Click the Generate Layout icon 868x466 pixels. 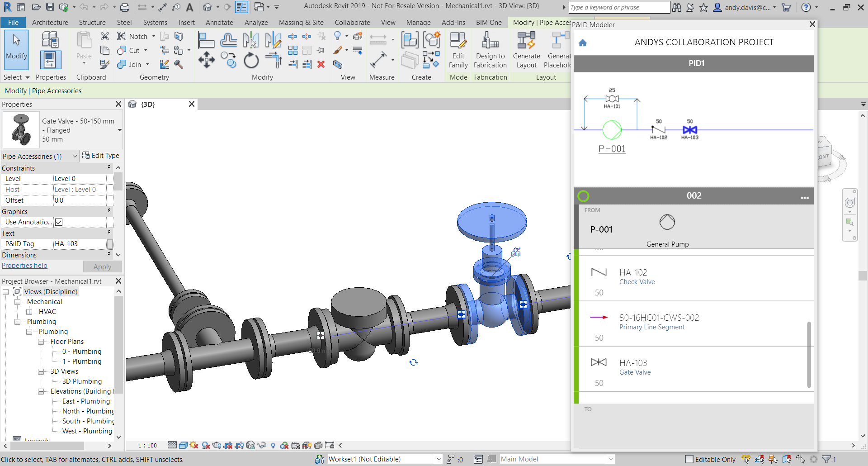click(526, 50)
